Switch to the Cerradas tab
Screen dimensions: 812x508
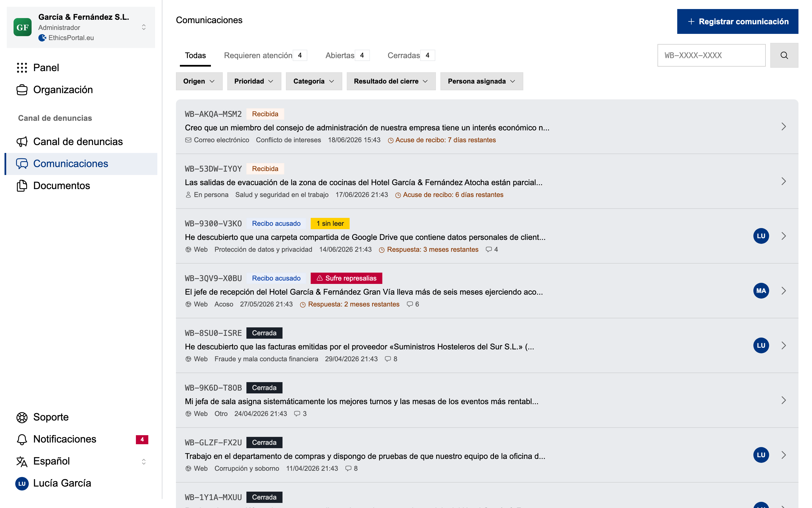(x=411, y=55)
